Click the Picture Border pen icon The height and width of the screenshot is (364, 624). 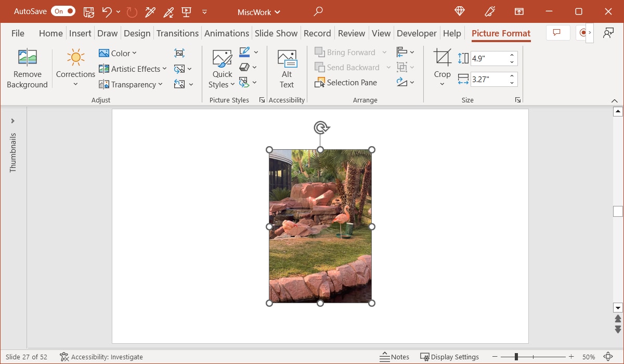245,51
